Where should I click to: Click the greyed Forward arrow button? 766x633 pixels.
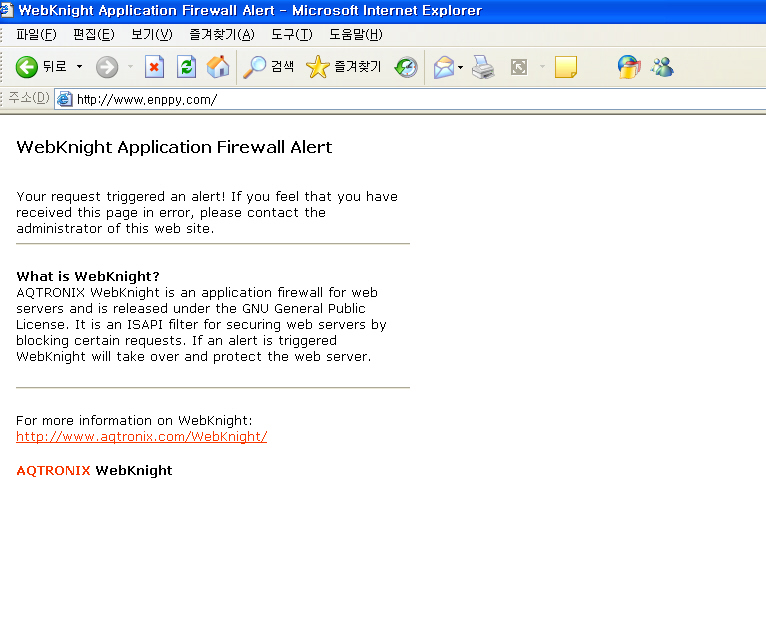click(x=107, y=67)
